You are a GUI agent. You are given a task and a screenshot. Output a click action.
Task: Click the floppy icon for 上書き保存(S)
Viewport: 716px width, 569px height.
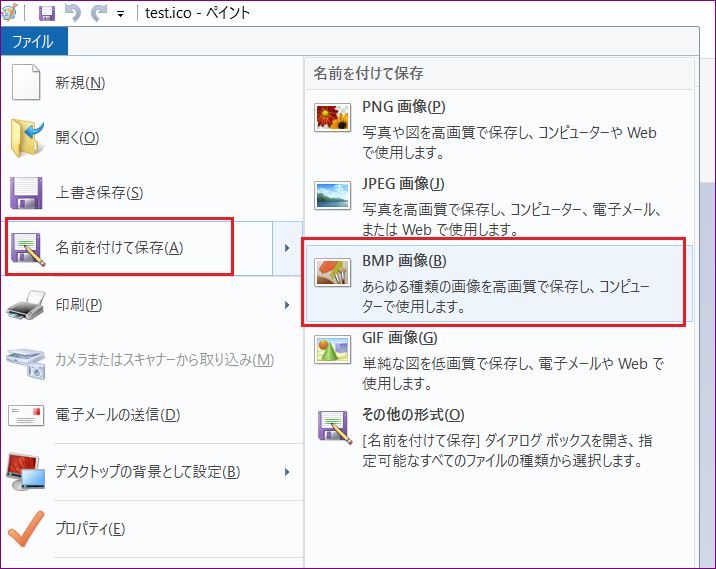tap(26, 193)
